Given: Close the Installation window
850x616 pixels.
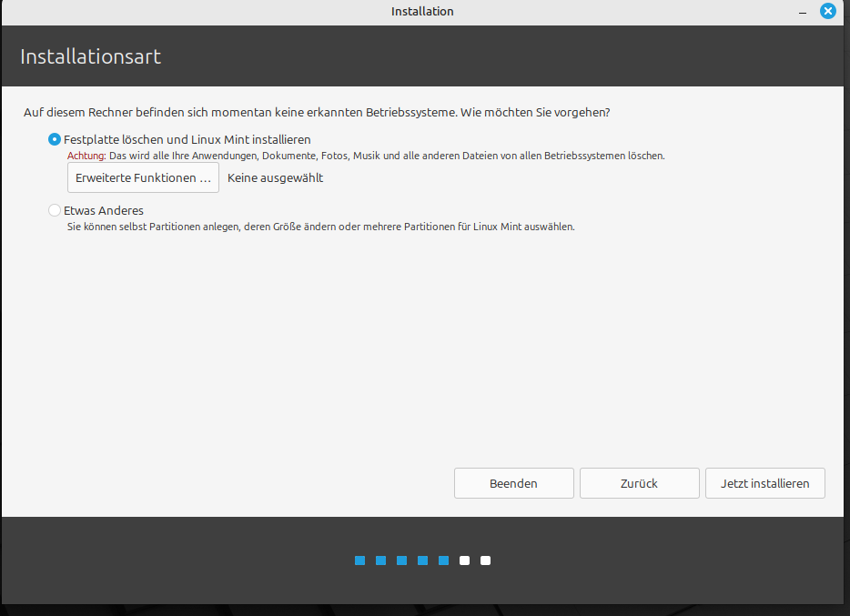Looking at the screenshot, I should coord(828,11).
